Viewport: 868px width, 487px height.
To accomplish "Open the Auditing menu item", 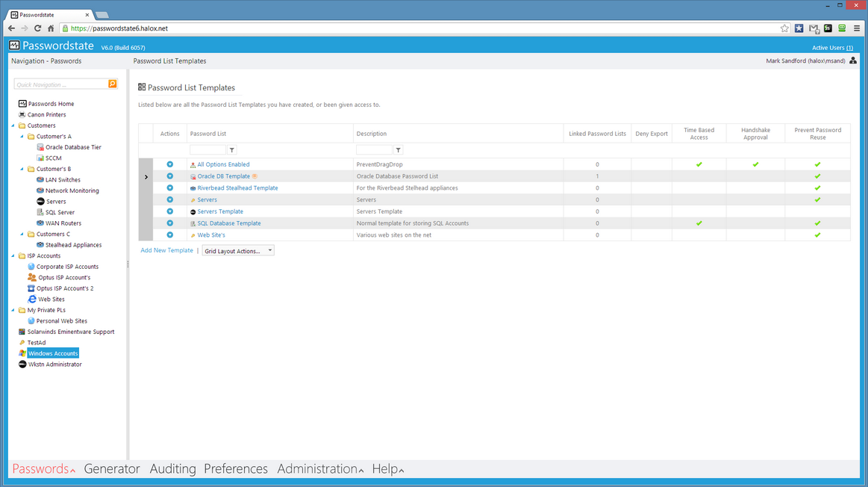I will coord(172,469).
